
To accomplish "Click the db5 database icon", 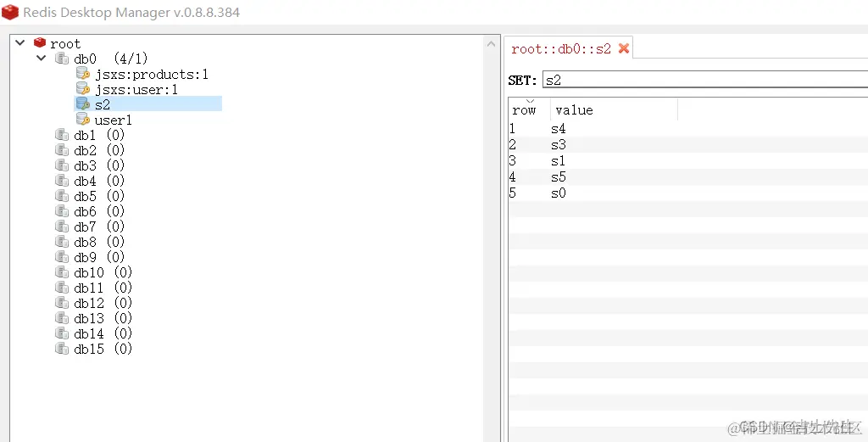I will pyautogui.click(x=61, y=195).
